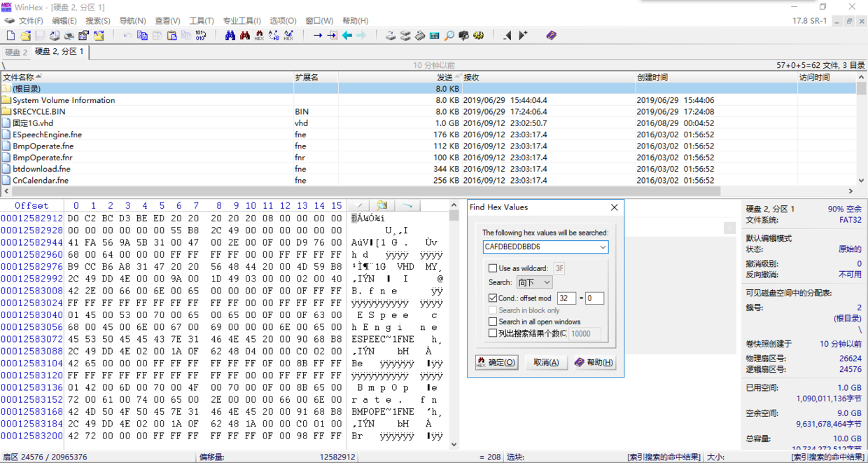Close the Find Hex Values dialog

click(x=614, y=207)
